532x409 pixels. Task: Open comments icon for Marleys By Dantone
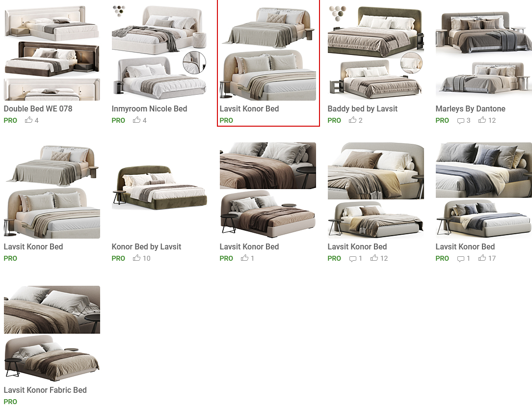coord(460,120)
